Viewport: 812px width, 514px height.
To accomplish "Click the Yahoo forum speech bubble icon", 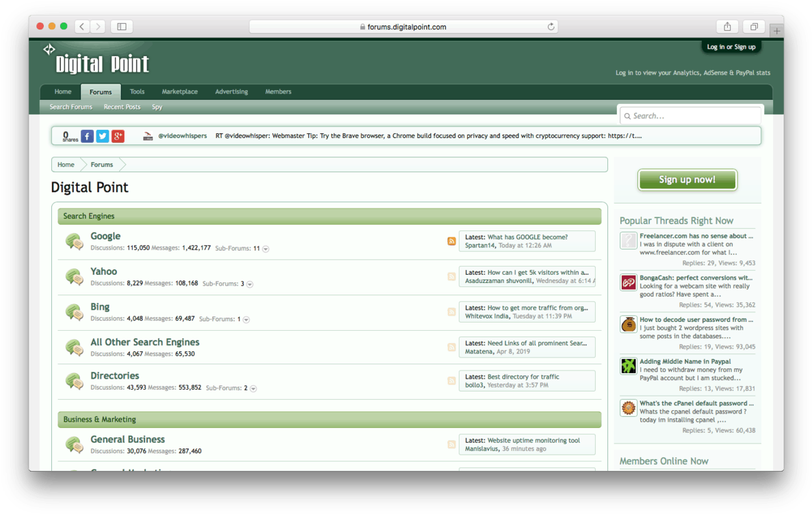I will [x=75, y=277].
